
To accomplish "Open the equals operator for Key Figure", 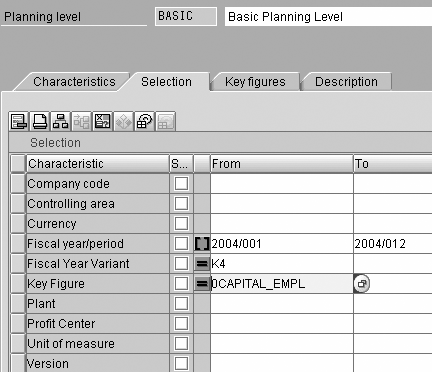I will [x=202, y=284].
